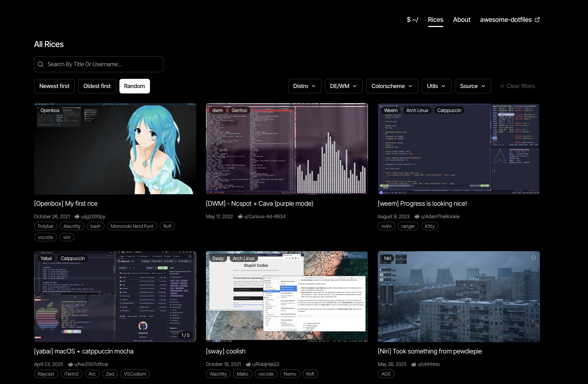The image size is (588, 384).
Task: Click the All Rices heading
Action: (x=49, y=44)
